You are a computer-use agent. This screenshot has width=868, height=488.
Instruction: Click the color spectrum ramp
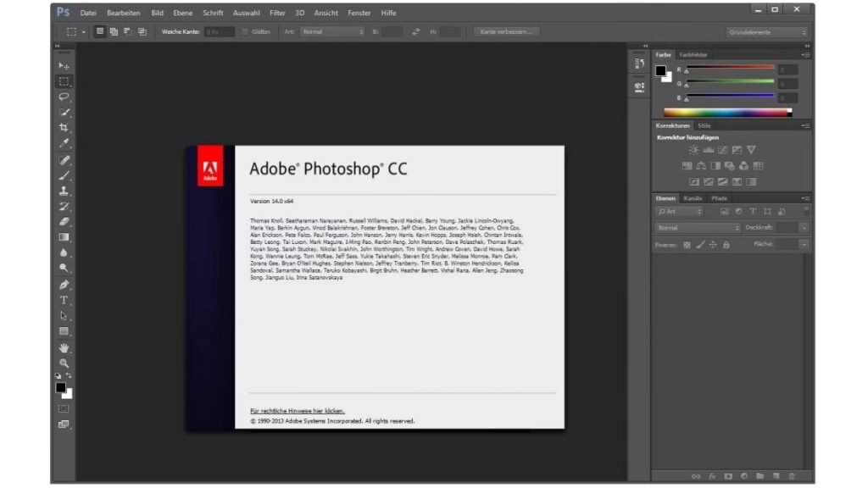[x=726, y=112]
